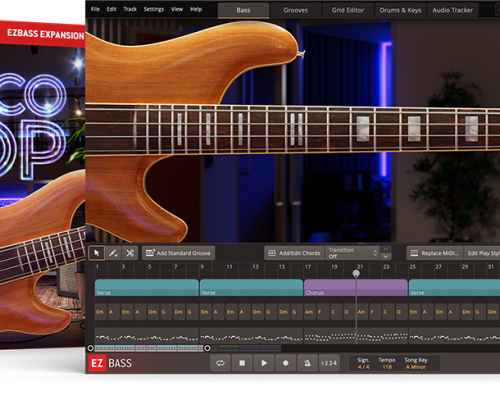Open the File menu
This screenshot has width=500, height=400.
95,9
